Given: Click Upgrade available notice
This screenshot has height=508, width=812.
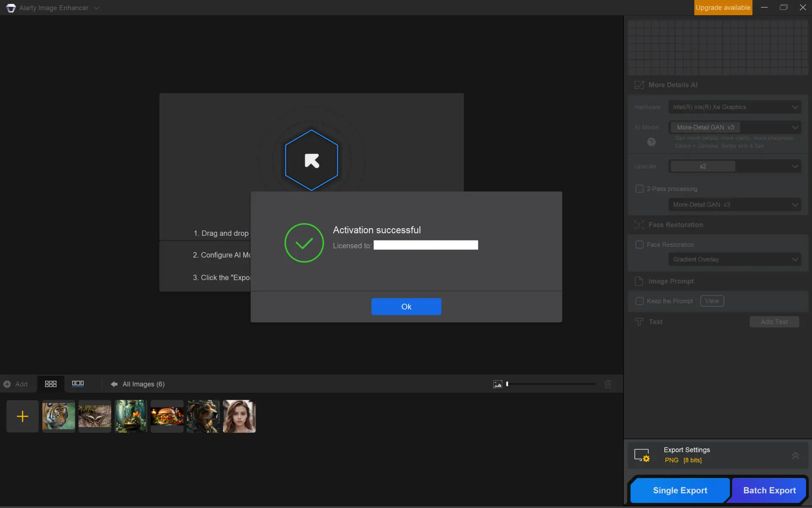Looking at the screenshot, I should 723,8.
